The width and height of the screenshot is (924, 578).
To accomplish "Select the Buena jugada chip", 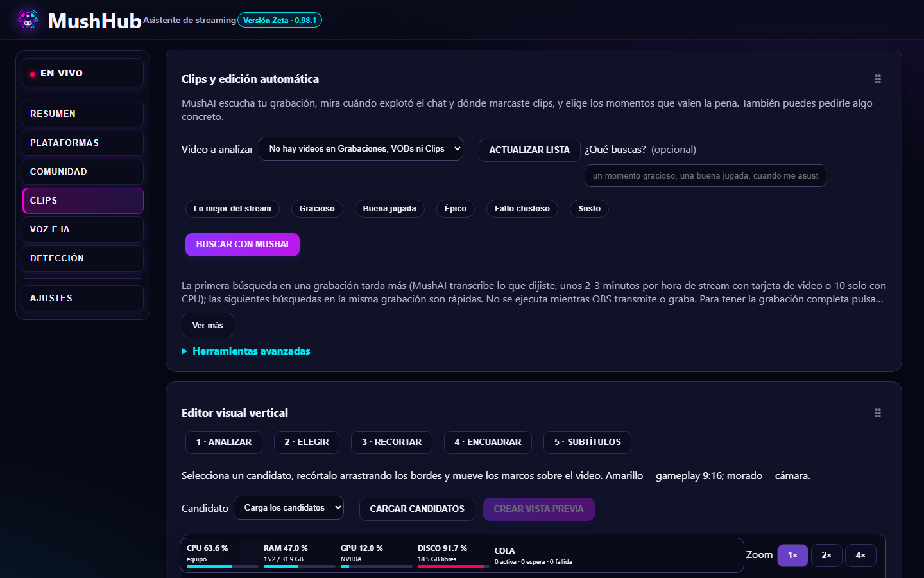I will [389, 209].
